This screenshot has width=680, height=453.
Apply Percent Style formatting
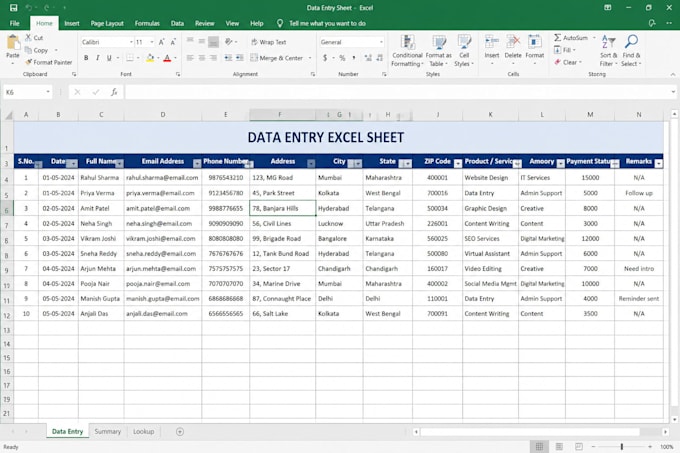click(342, 58)
